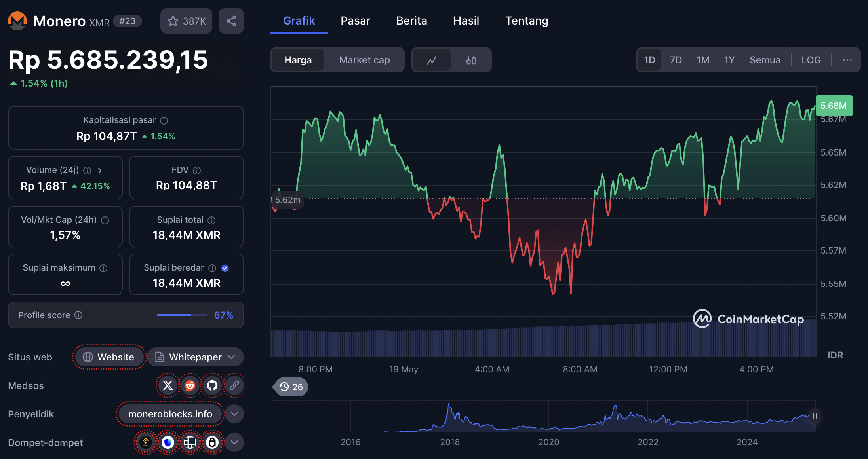Image resolution: width=868 pixels, height=459 pixels.
Task: Open the three-dots more chart options
Action: [847, 60]
